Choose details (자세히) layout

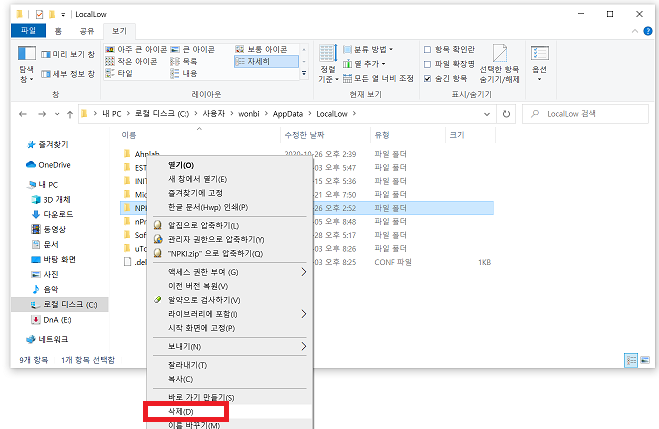266,61
